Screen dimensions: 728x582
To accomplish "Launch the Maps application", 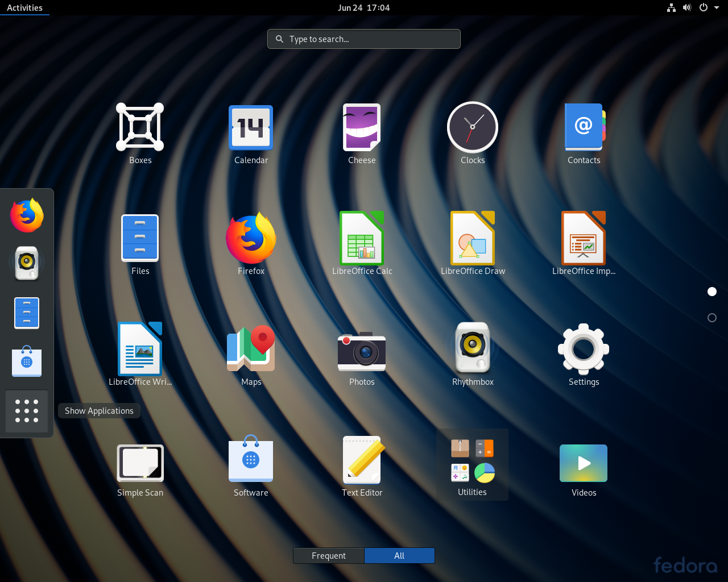I will point(251,356).
